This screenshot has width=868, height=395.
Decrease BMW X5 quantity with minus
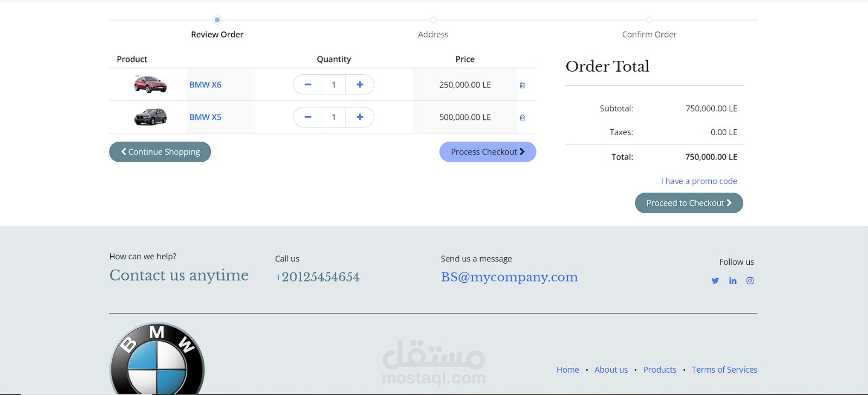(x=308, y=117)
